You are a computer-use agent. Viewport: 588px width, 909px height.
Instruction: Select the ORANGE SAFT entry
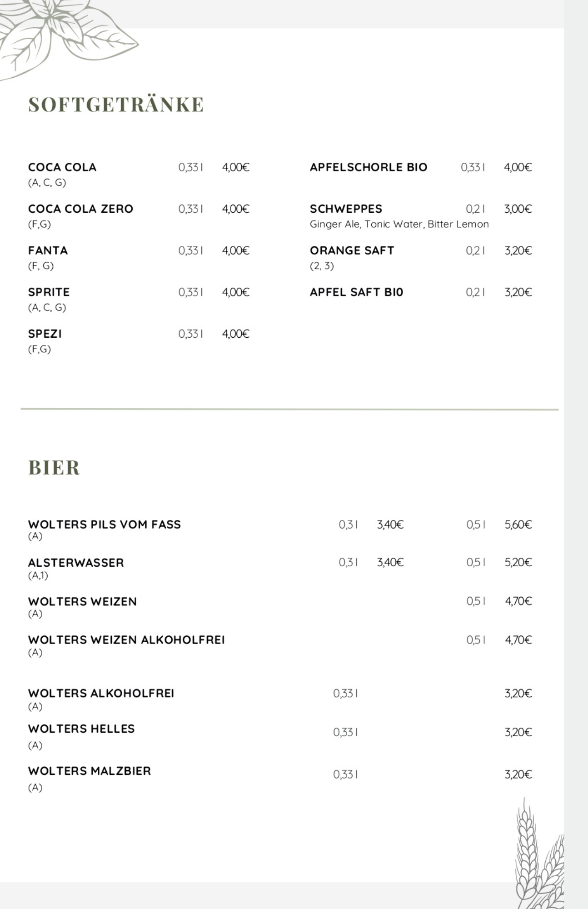coord(352,250)
